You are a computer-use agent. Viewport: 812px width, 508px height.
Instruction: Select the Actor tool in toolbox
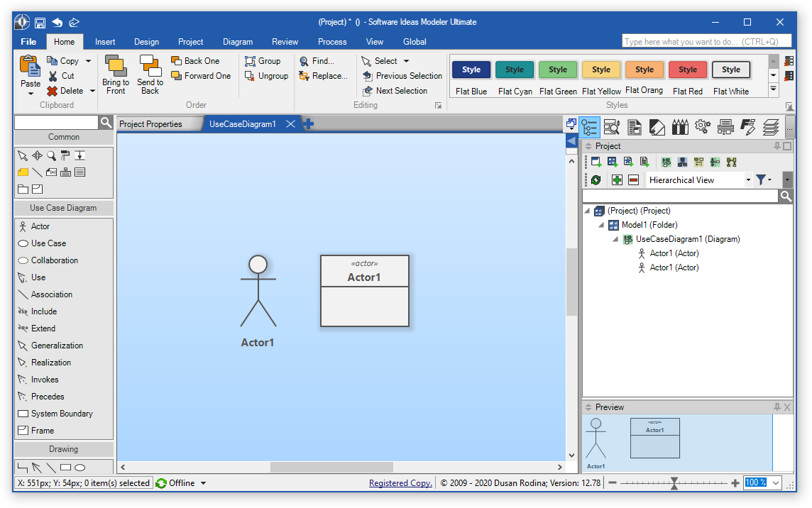(x=40, y=226)
